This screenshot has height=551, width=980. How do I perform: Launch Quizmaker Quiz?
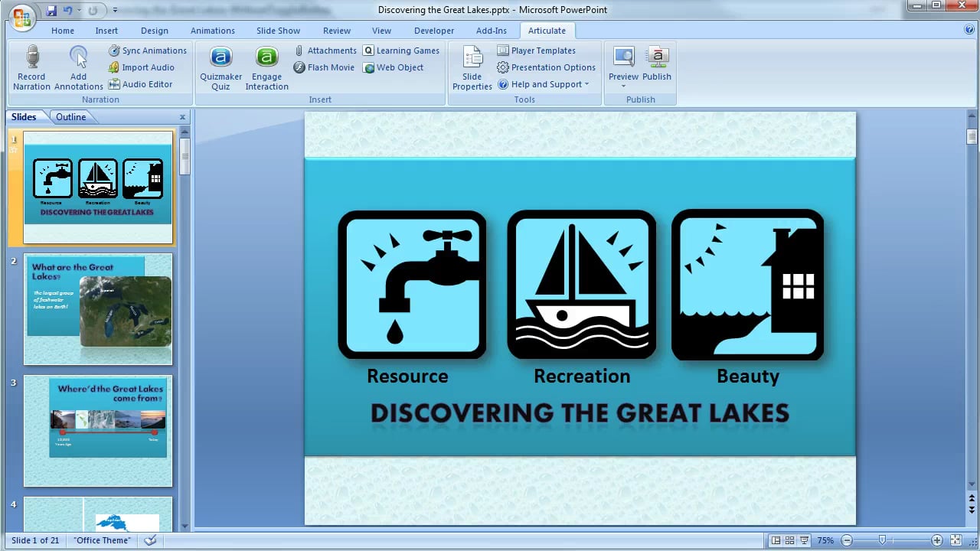pos(220,67)
